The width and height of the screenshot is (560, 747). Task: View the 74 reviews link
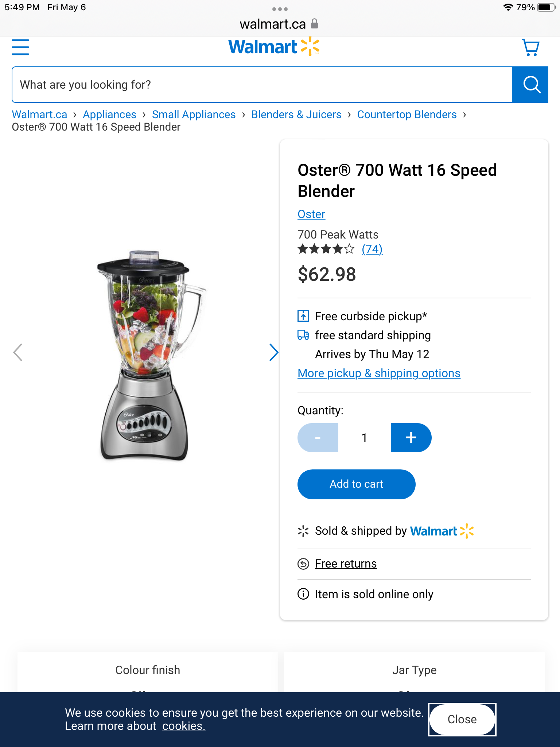coord(372,249)
